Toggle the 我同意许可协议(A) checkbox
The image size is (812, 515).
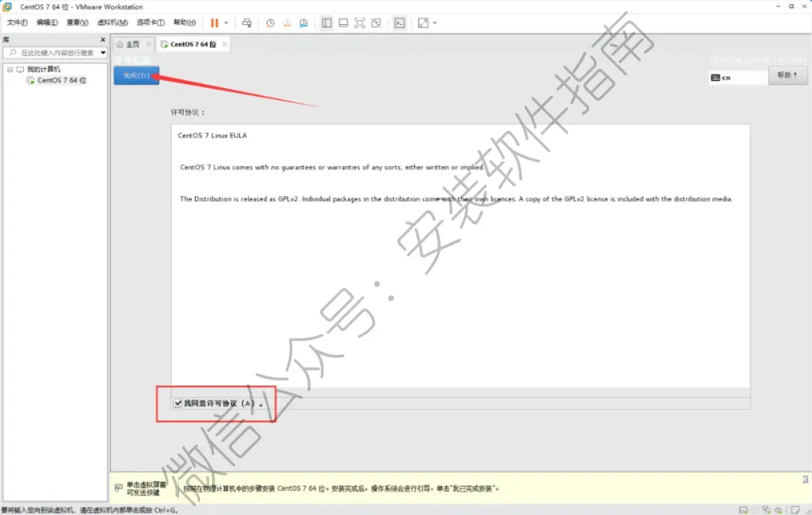[177, 403]
